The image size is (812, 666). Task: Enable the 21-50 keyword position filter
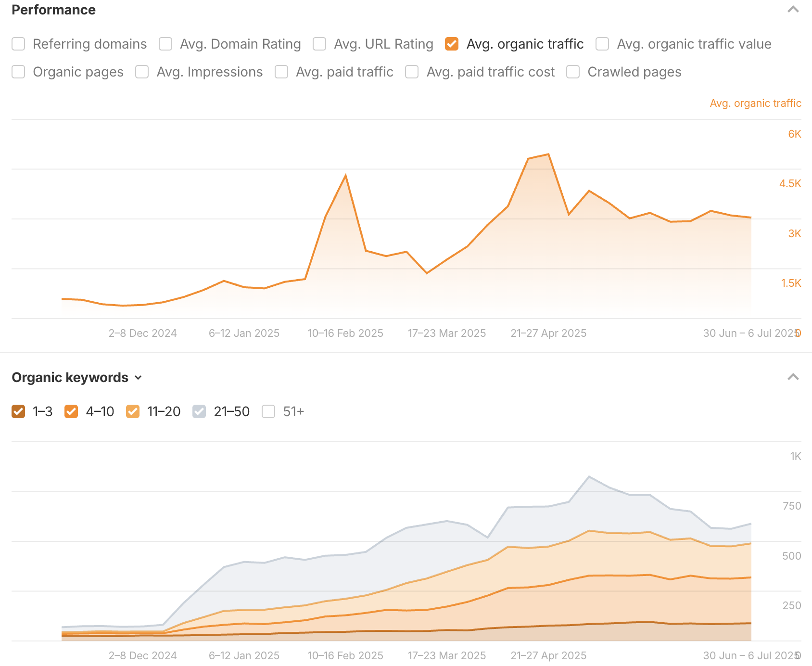(199, 411)
